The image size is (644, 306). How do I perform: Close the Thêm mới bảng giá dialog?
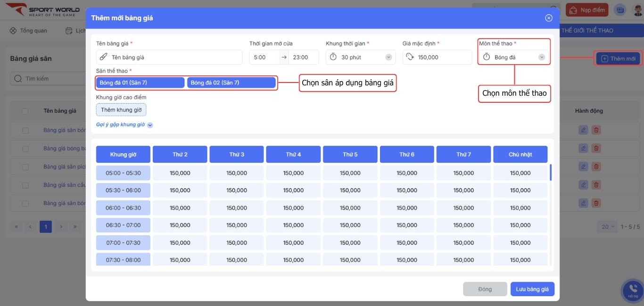(x=548, y=18)
